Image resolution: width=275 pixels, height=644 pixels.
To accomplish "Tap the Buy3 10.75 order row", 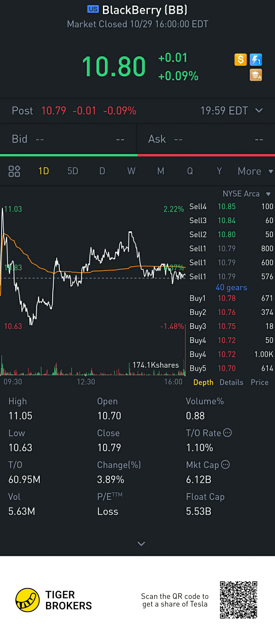I will 231,326.
